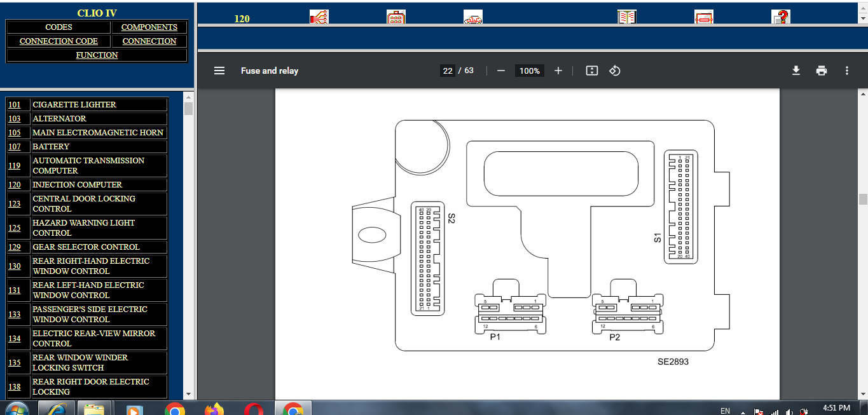The height and width of the screenshot is (415, 868).
Task: Open the PDF sidebar hamburger menu
Action: click(219, 71)
